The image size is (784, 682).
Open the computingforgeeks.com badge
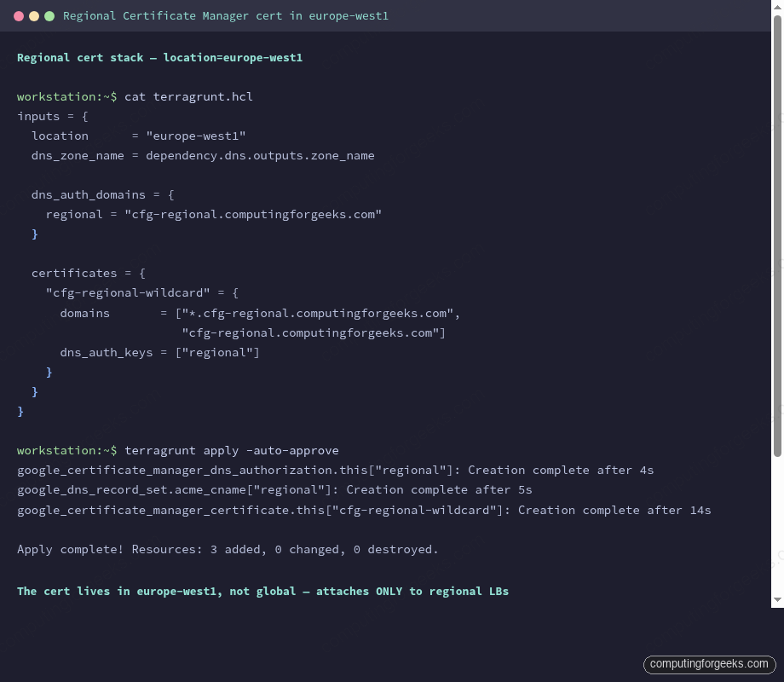(709, 664)
